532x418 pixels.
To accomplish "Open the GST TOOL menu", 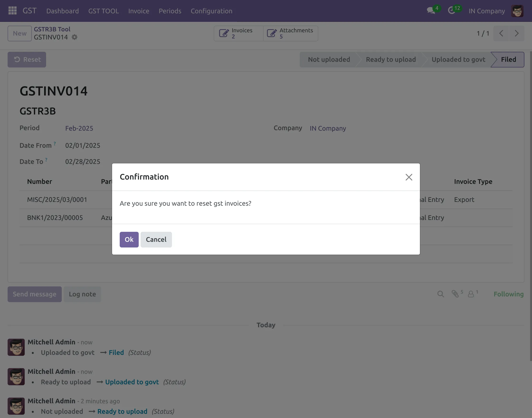I will 104,11.
